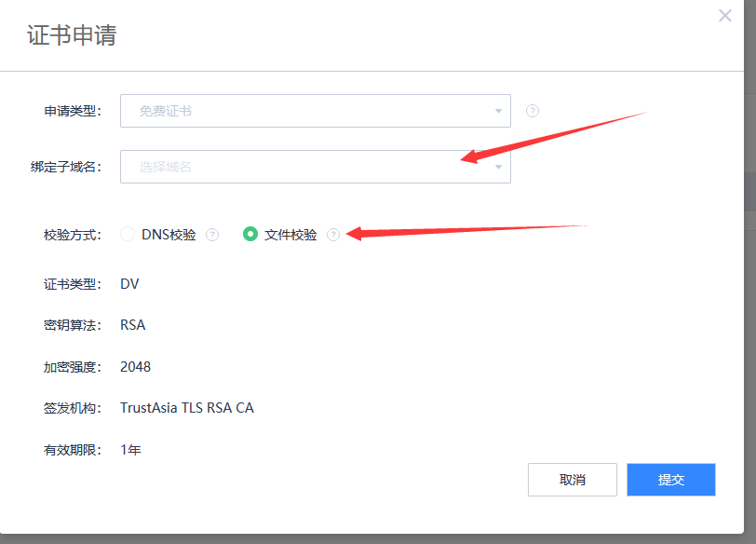Viewport: 756px width, 544px height.
Task: Expand the 绑定子域名 dropdown via its arrow
Action: [x=498, y=168]
